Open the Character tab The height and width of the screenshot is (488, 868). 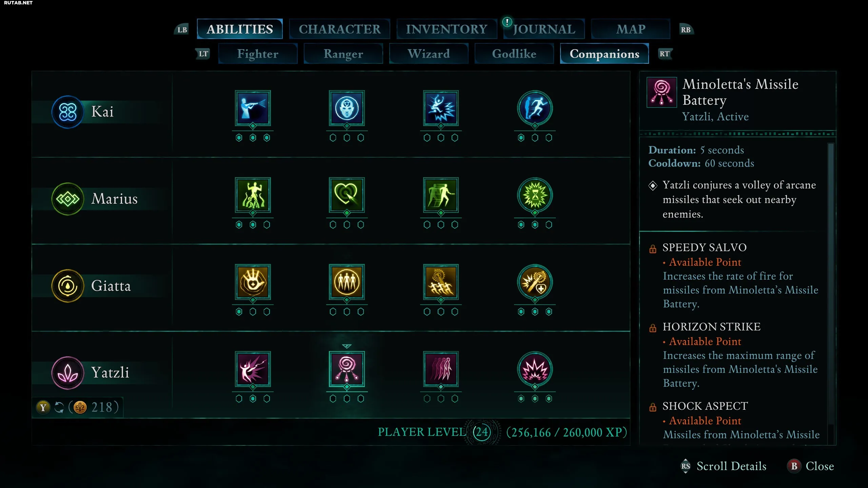coord(339,29)
